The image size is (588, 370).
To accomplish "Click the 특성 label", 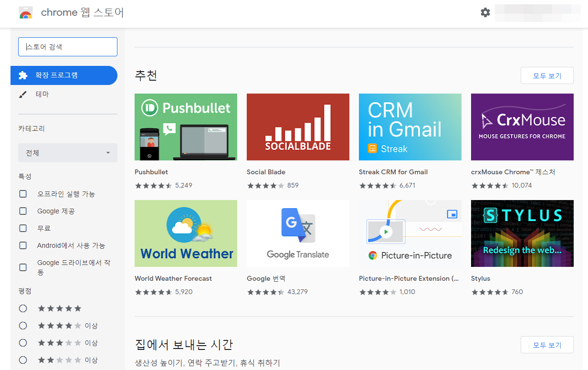I will pyautogui.click(x=25, y=176).
